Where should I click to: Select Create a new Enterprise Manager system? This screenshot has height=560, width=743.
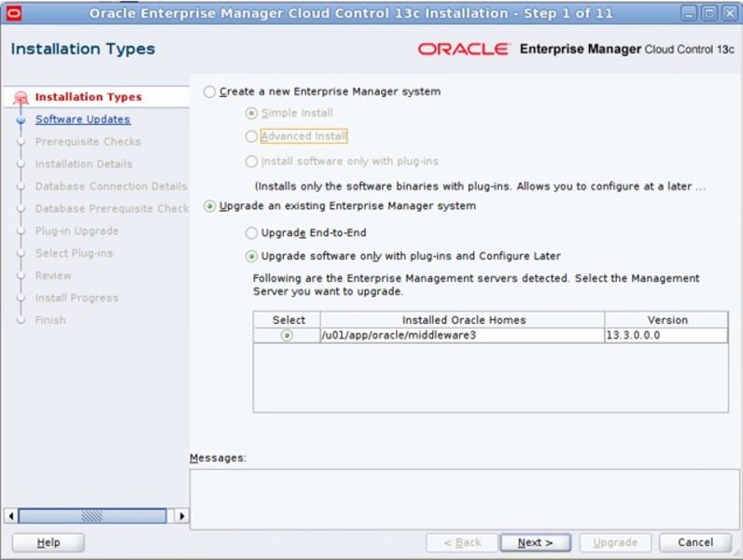pos(209,91)
